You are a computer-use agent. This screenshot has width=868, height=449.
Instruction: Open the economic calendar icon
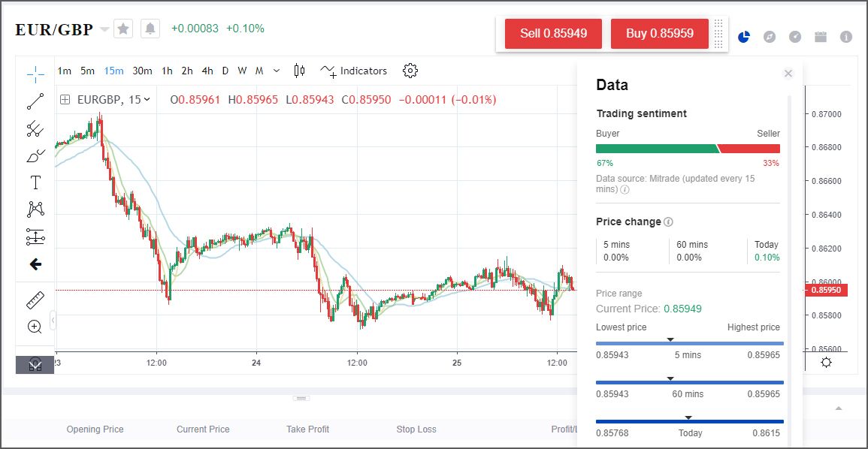point(821,36)
